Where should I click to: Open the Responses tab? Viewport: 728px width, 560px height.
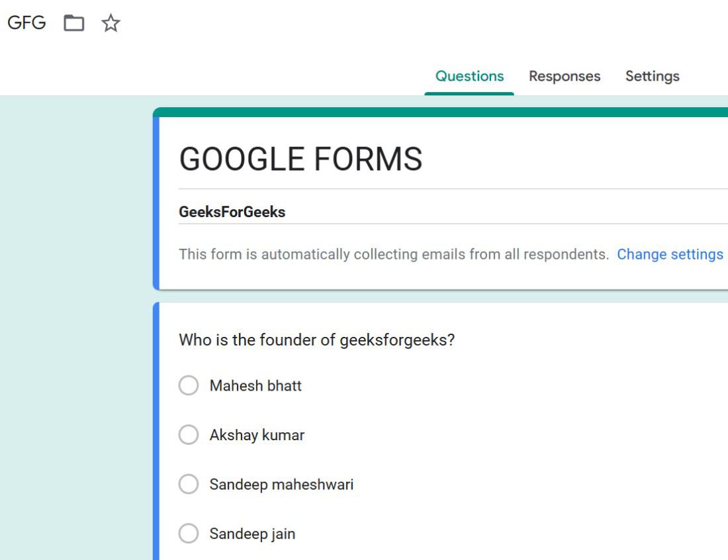point(565,76)
